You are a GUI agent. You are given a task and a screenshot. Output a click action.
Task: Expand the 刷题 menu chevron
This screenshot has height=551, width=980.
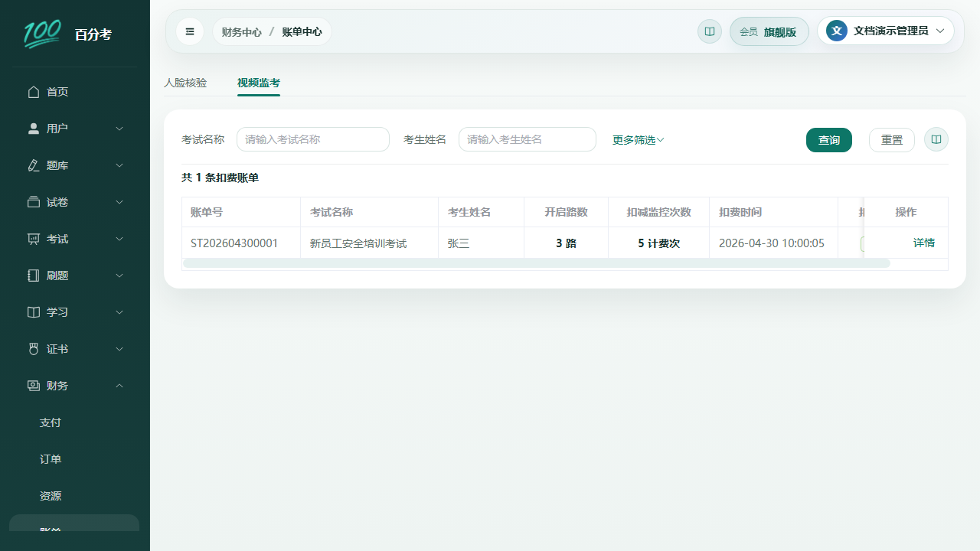pyautogui.click(x=119, y=275)
